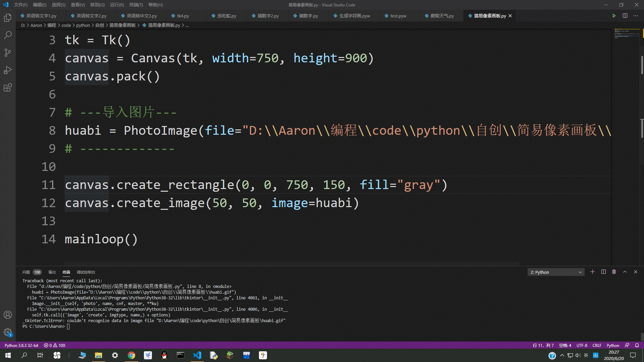Go to line via 行 11, 列 7 indicator
This screenshot has height=362, width=644.
(x=543, y=345)
